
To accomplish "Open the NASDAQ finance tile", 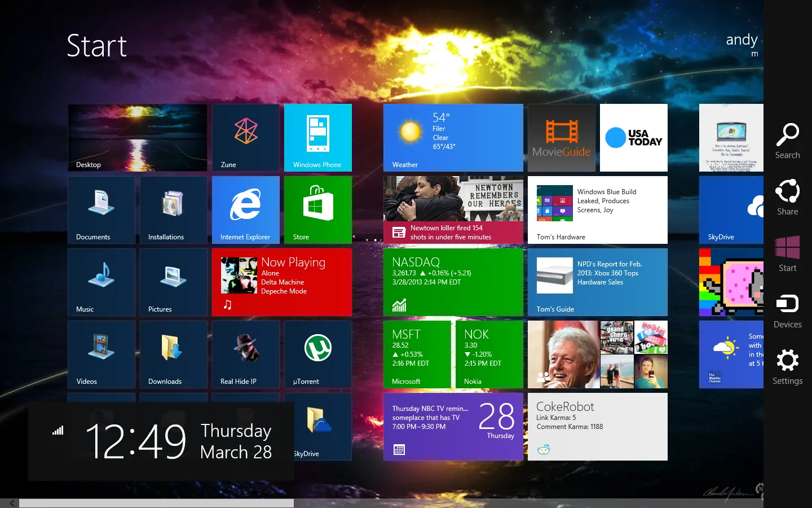I will [453, 282].
